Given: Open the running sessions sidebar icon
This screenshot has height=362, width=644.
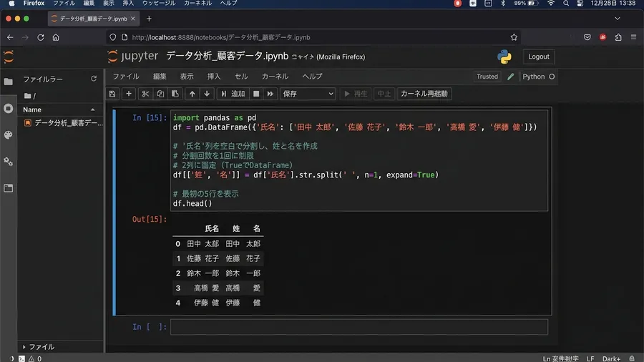Looking at the screenshot, I should (8, 108).
